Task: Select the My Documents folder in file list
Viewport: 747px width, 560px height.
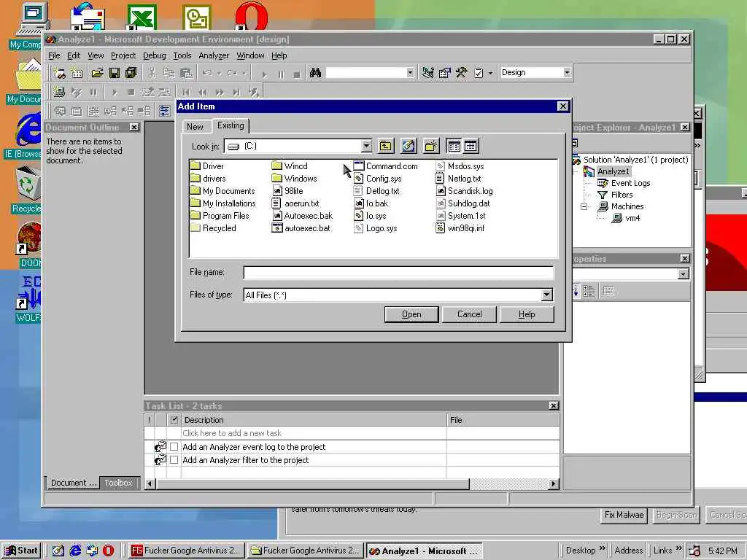Action: pyautogui.click(x=223, y=191)
